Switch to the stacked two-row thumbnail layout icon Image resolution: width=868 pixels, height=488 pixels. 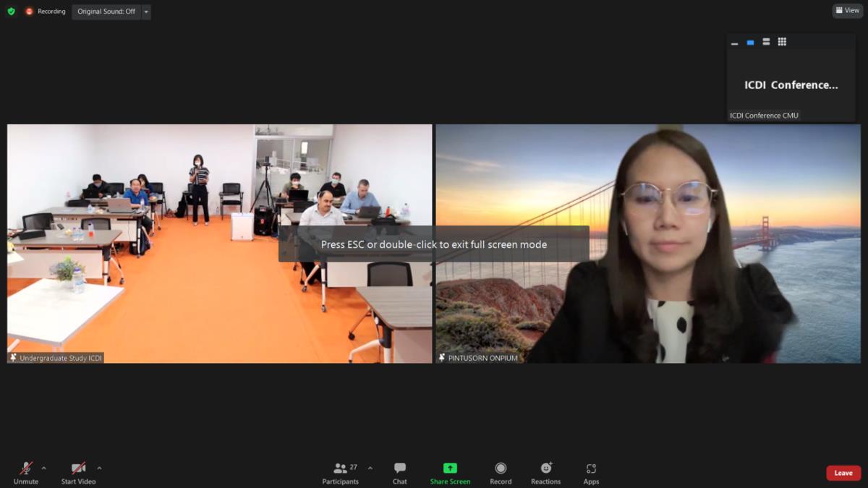coord(766,42)
